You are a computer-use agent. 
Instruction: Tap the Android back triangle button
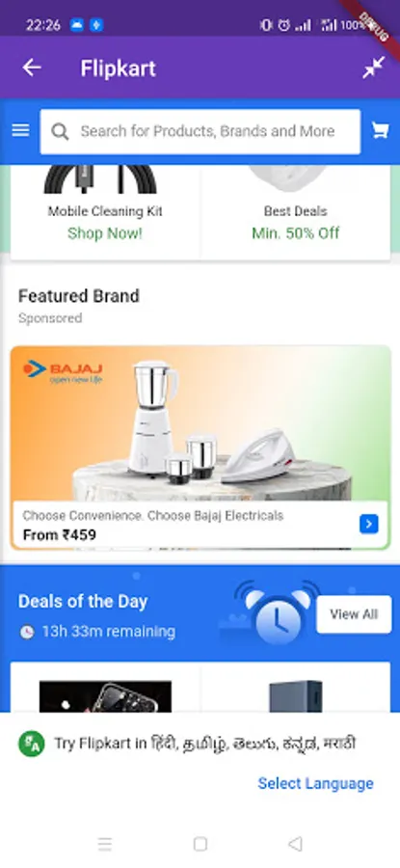296,844
